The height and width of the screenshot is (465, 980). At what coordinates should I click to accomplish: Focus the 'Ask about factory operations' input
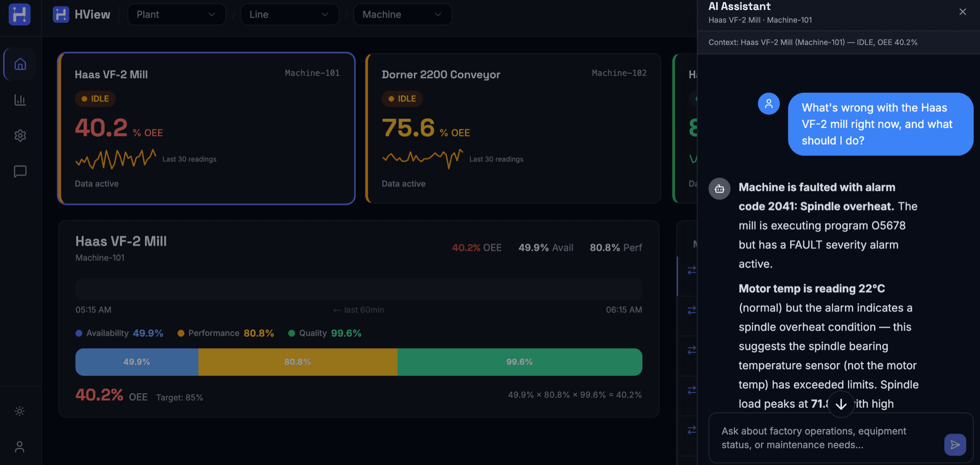click(828, 438)
